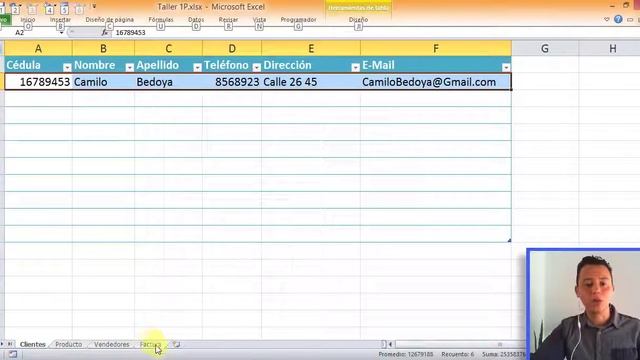Open the E-Mail column filter dropdown

506,67
